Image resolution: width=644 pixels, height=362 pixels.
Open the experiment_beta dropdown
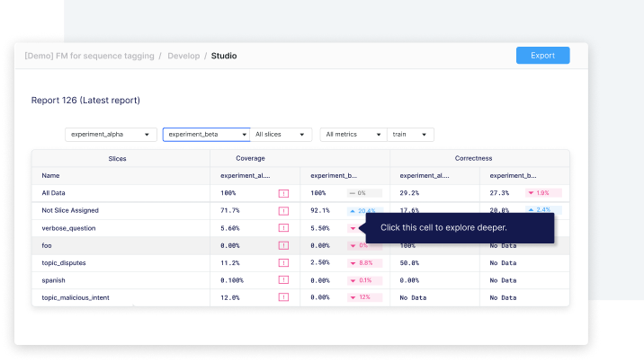[206, 134]
